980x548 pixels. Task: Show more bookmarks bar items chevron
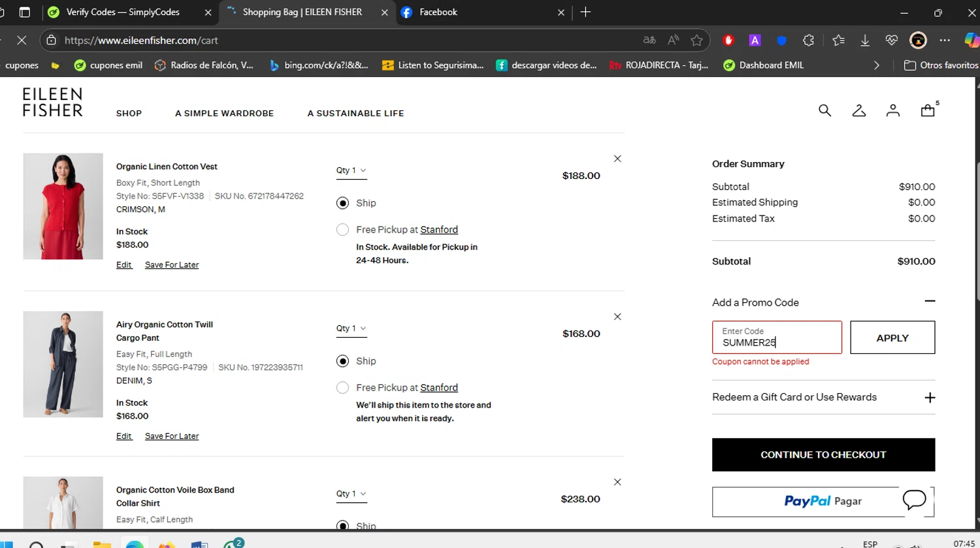click(877, 65)
